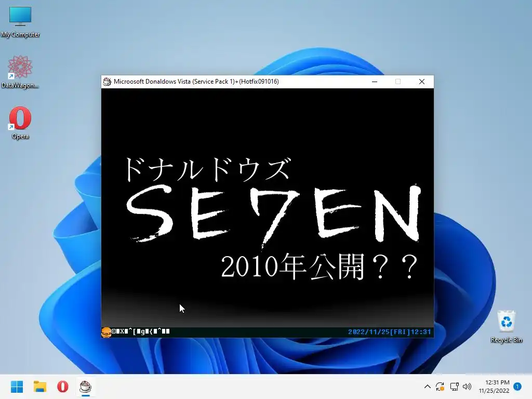This screenshot has height=399, width=532.
Task: Click the Donaldows window title bar app icon
Action: click(x=107, y=82)
